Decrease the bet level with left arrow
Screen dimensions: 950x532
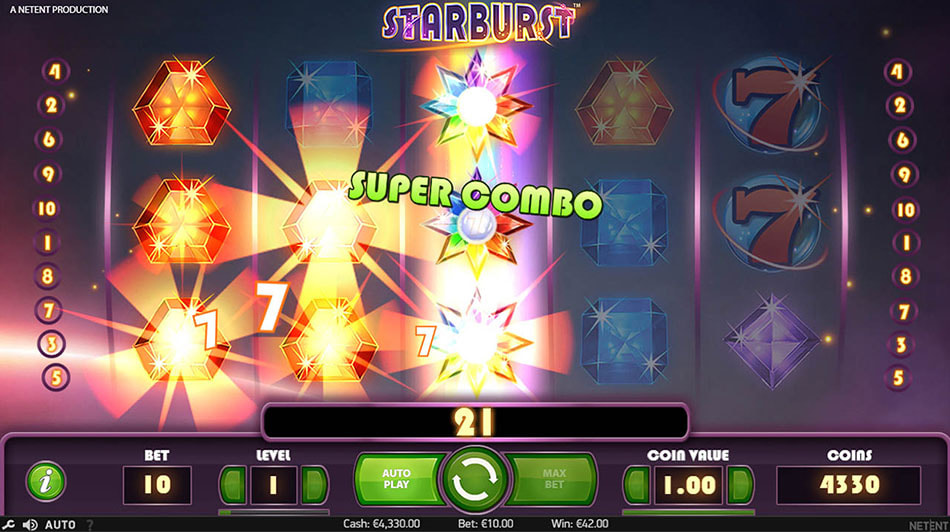pos(233,485)
